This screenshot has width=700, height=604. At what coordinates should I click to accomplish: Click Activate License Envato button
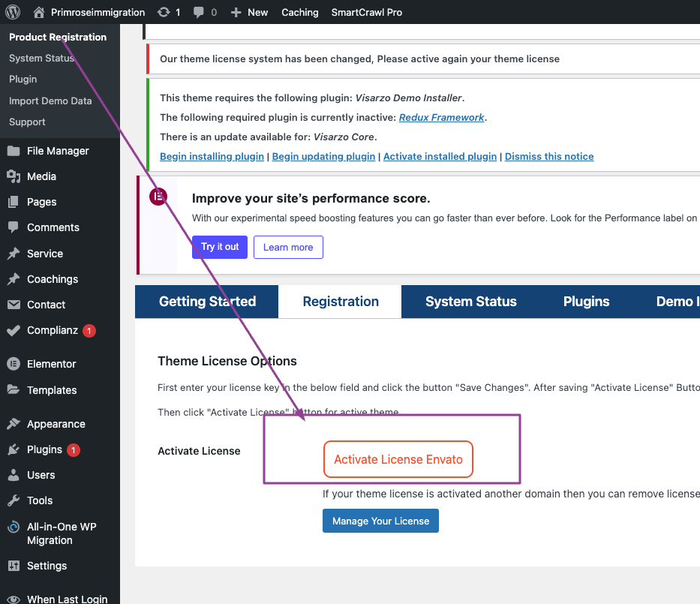[x=398, y=459]
